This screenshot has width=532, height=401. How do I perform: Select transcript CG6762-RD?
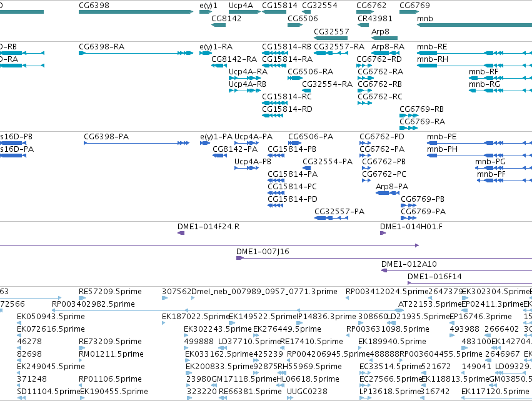[363, 66]
